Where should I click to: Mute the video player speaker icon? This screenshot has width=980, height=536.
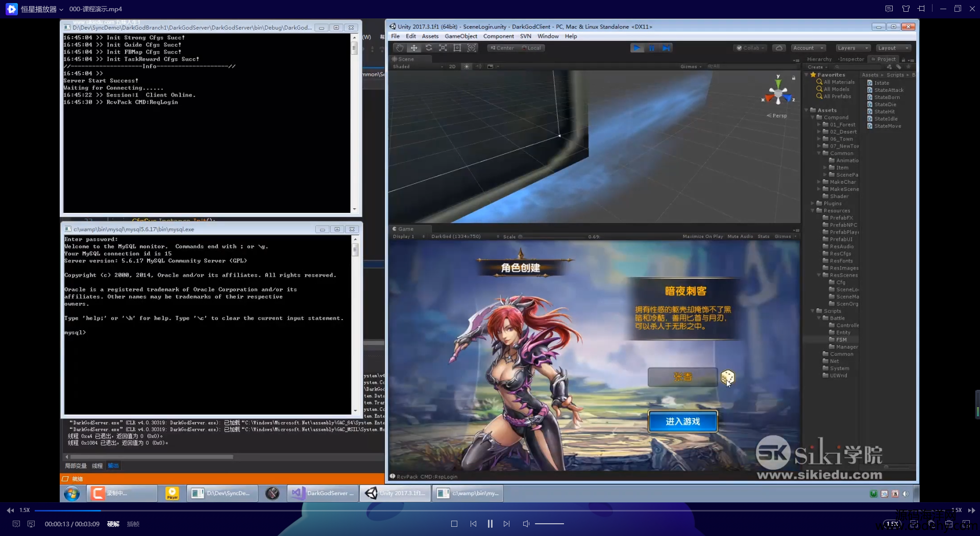coord(526,524)
